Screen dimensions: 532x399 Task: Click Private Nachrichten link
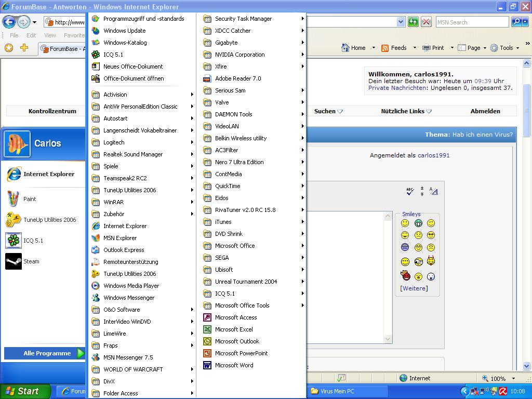(x=397, y=88)
